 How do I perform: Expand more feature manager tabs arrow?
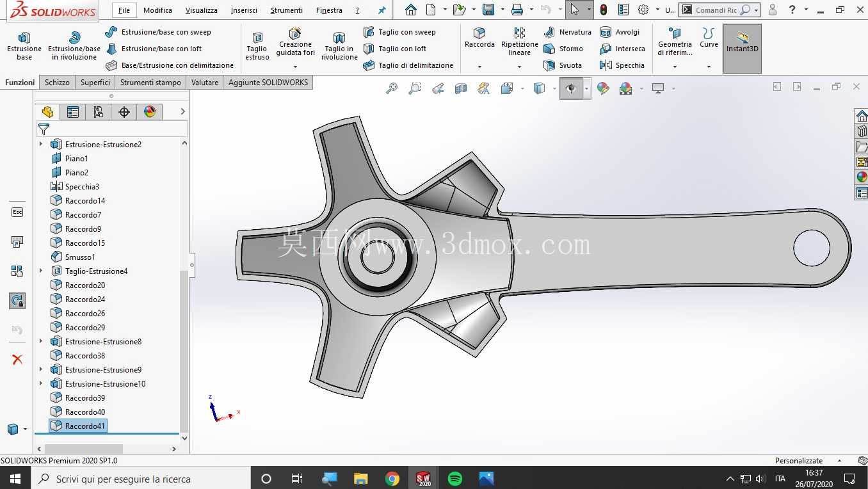[x=182, y=111]
